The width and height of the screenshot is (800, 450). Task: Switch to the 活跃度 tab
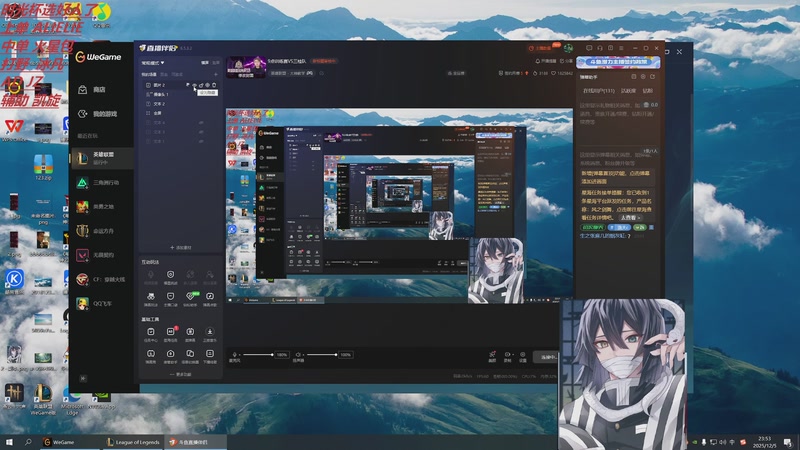628,90
